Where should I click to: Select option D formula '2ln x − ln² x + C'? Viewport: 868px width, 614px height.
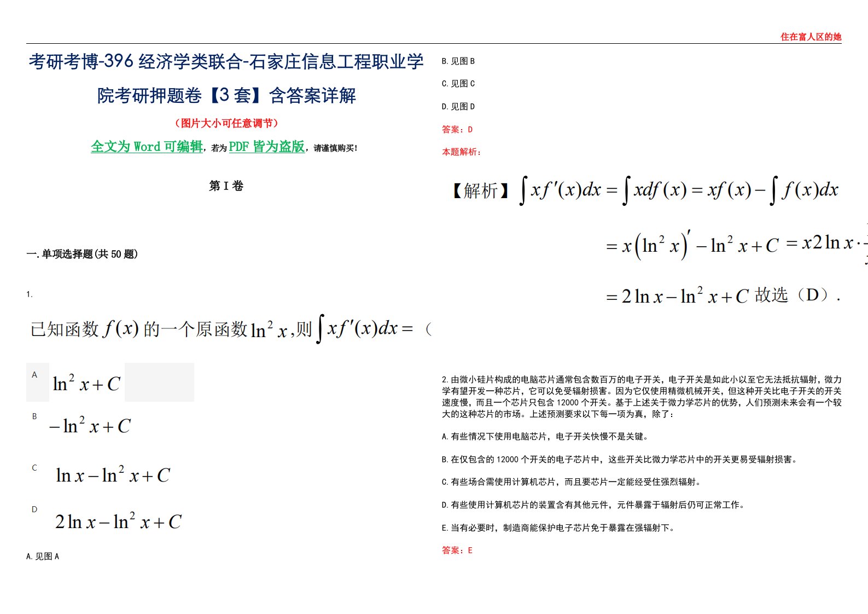(118, 521)
